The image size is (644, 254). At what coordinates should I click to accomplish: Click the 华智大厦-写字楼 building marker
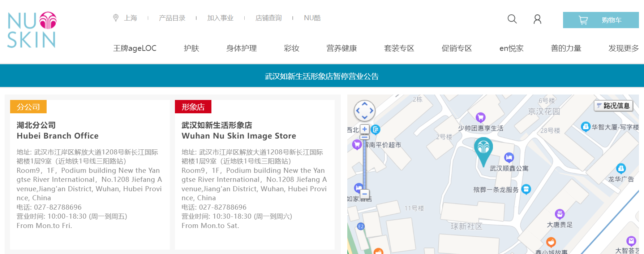tap(585, 127)
